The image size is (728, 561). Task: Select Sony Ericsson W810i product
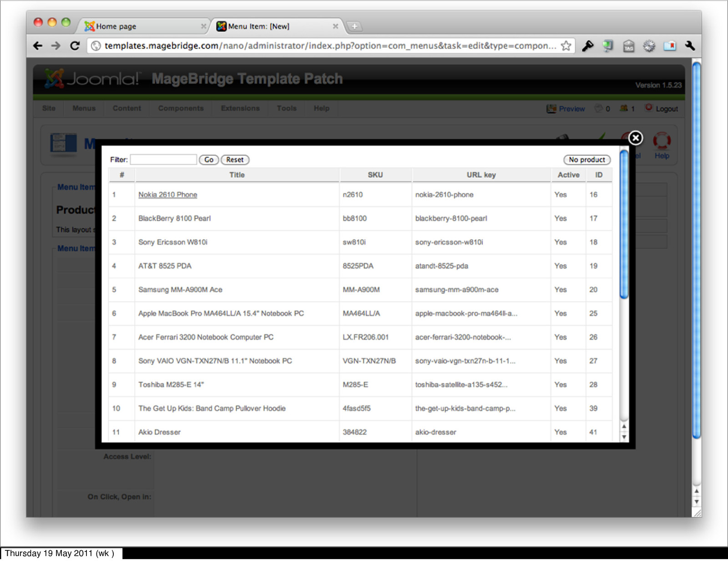click(173, 242)
